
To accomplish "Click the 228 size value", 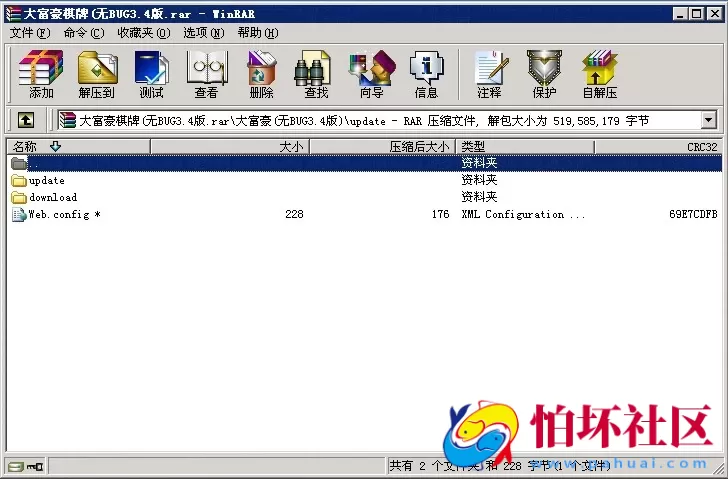I will coord(294,214).
